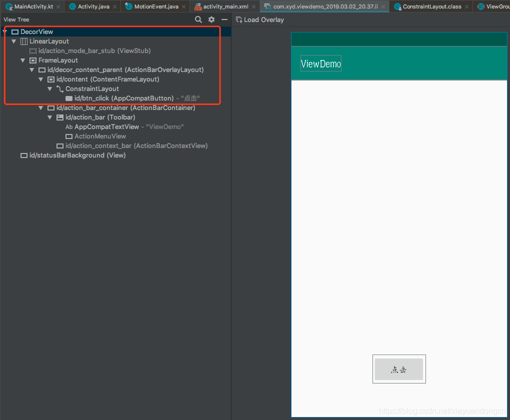Collapse id/action_bar Toolbar node
The image size is (510, 420).
tap(50, 117)
